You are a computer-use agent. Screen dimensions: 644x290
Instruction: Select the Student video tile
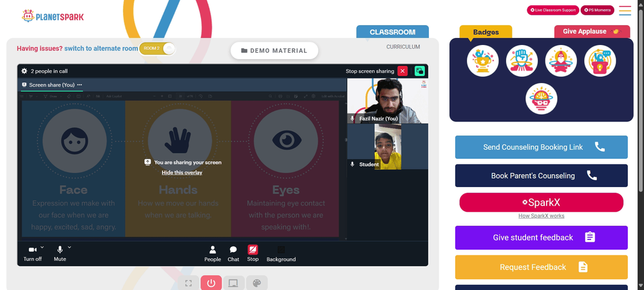pos(387,147)
